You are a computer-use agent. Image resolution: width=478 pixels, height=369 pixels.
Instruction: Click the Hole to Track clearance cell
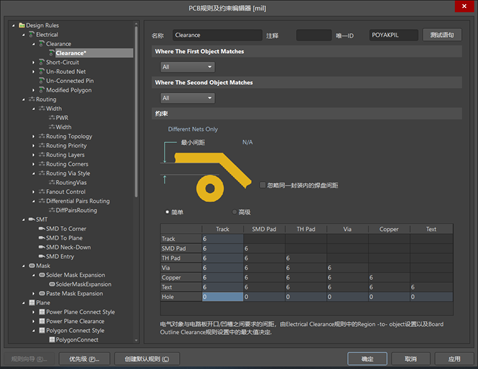click(x=222, y=297)
